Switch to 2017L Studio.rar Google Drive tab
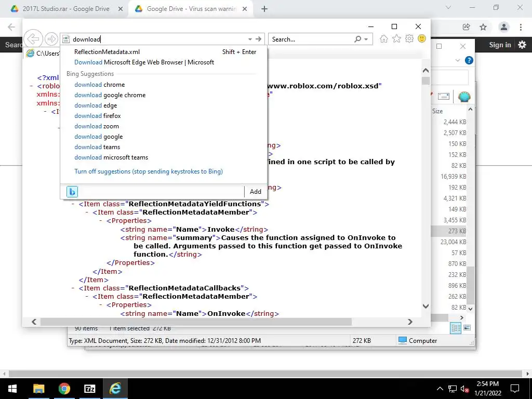 point(66,9)
